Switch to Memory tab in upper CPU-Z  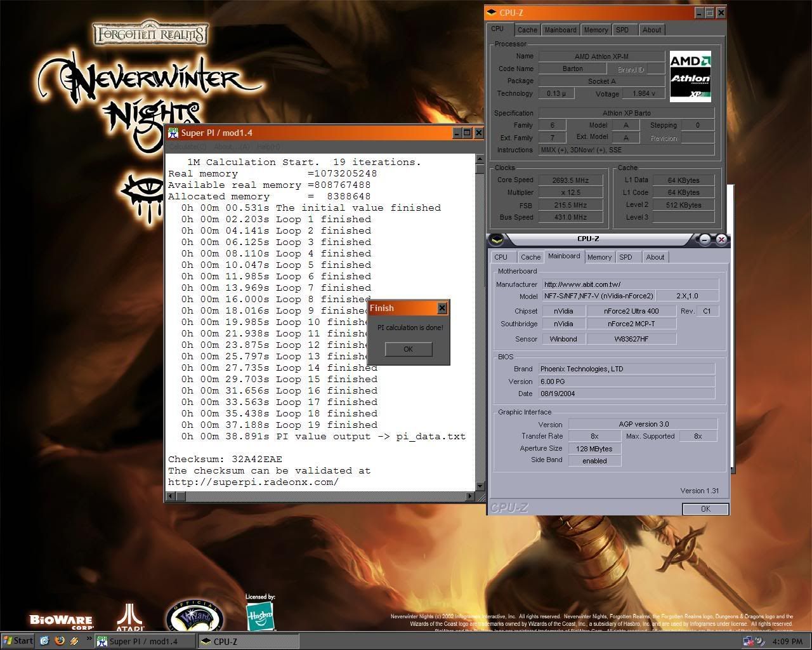coord(596,30)
